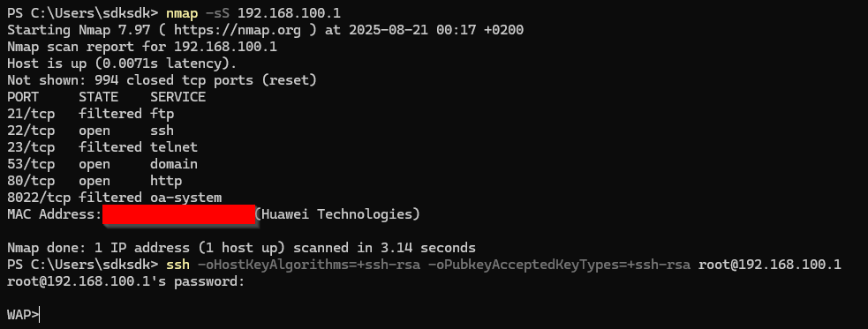
Task: Click the SERVICE column header
Action: click(x=177, y=97)
